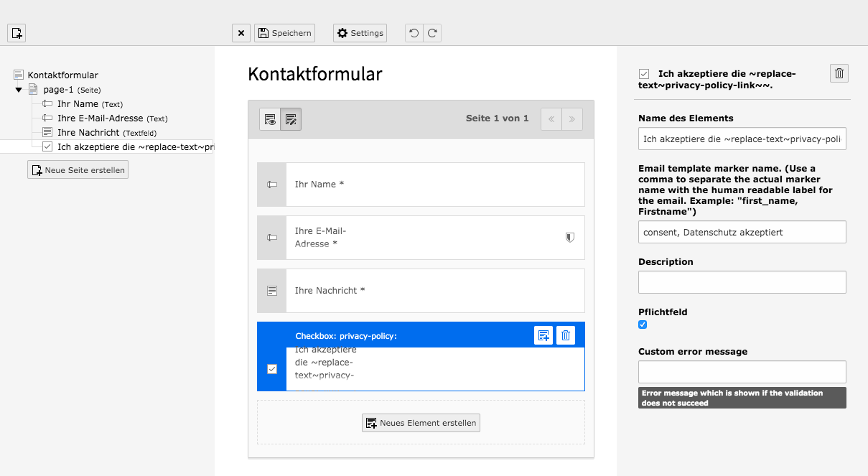
Task: Collapse the page-1 tree node
Action: pyautogui.click(x=19, y=89)
